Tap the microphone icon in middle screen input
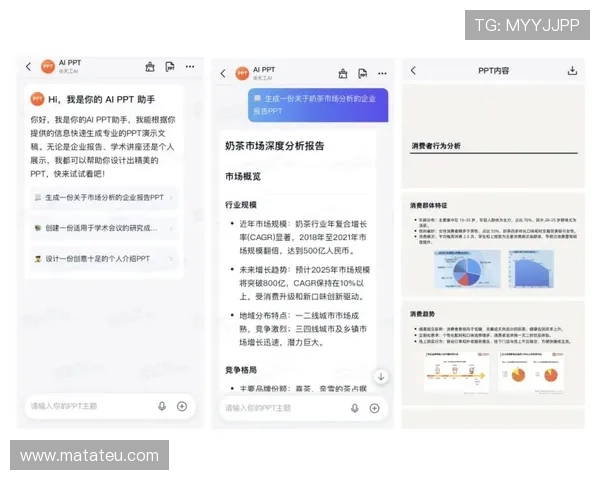 click(x=355, y=408)
